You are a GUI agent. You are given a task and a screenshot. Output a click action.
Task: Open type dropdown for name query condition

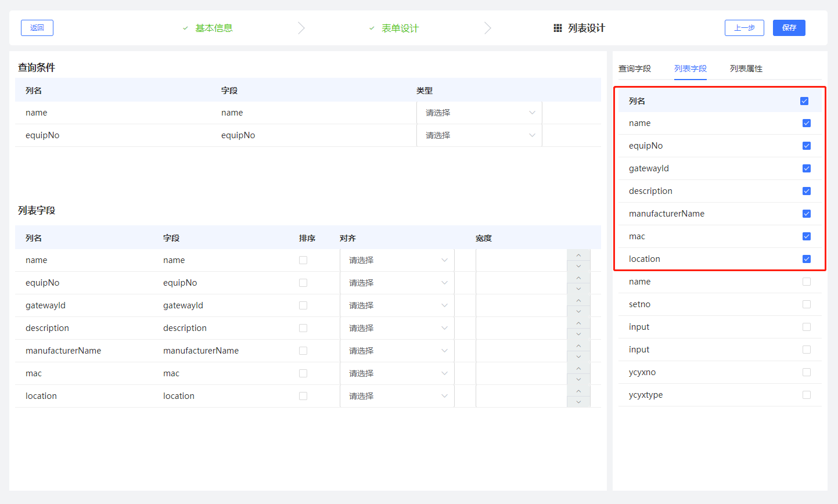tap(479, 113)
